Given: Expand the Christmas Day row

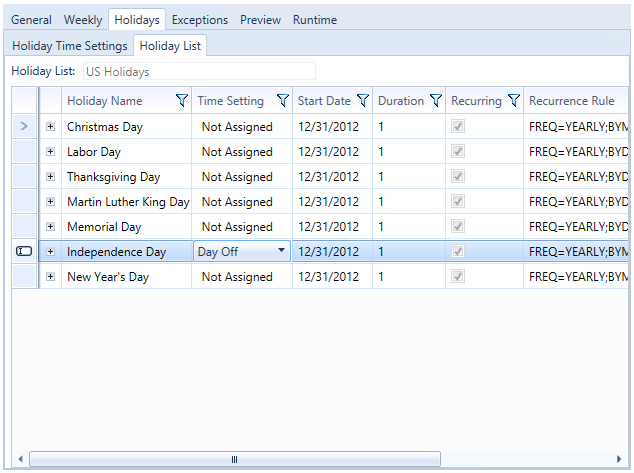Looking at the screenshot, I should (x=50, y=127).
